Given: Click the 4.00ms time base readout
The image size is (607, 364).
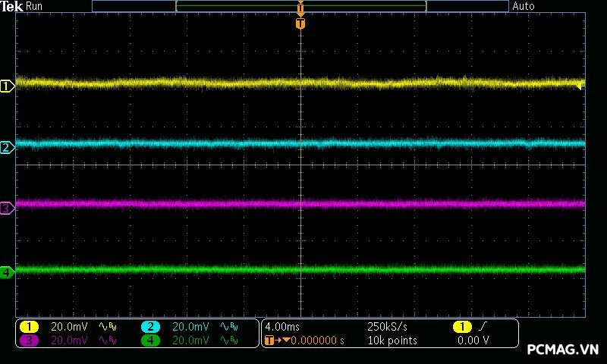Looking at the screenshot, I should (x=283, y=327).
